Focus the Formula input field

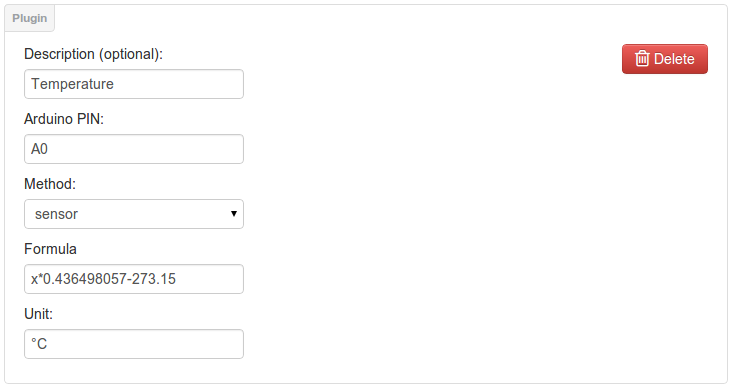point(134,279)
